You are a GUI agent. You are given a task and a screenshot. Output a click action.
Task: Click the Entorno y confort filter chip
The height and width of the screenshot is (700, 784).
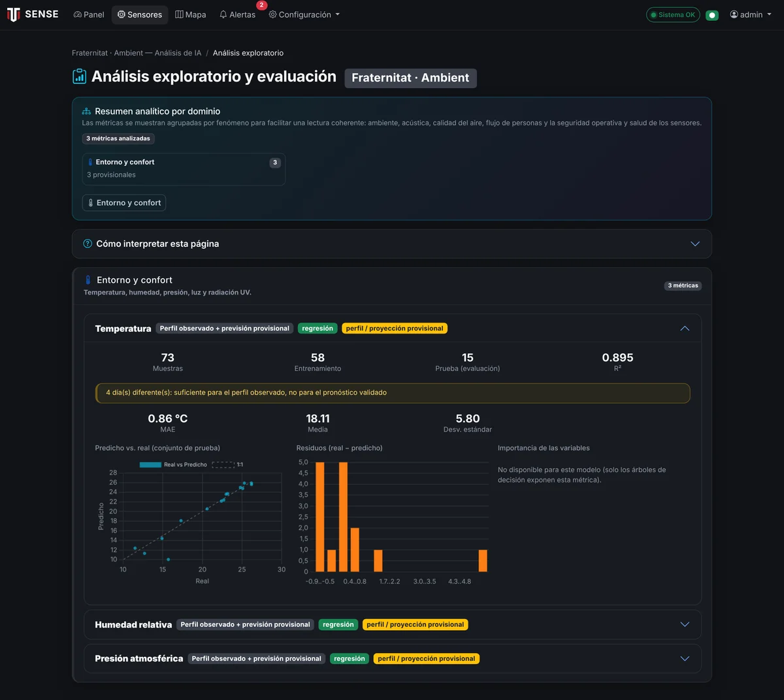click(x=124, y=203)
